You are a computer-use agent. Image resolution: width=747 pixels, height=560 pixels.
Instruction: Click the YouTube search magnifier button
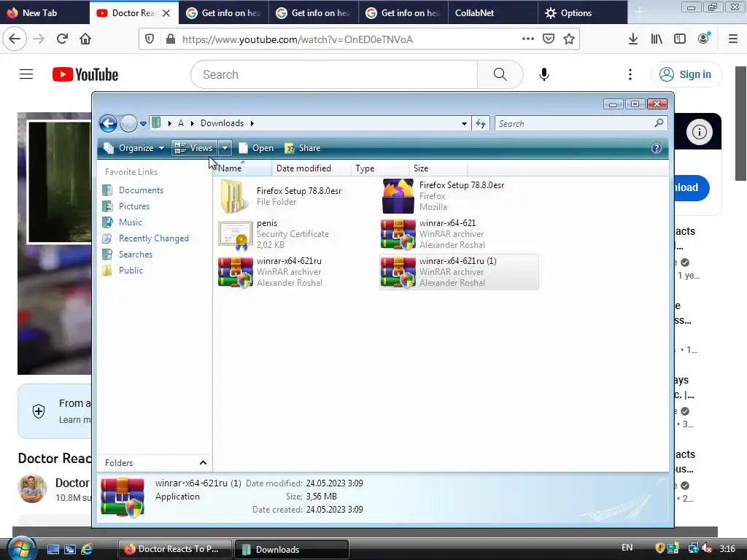[x=500, y=74]
